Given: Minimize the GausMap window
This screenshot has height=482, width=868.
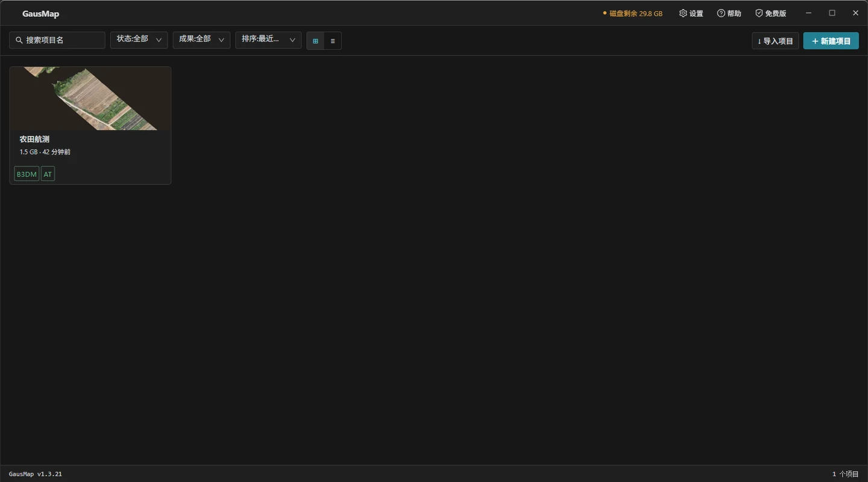Looking at the screenshot, I should [x=809, y=13].
